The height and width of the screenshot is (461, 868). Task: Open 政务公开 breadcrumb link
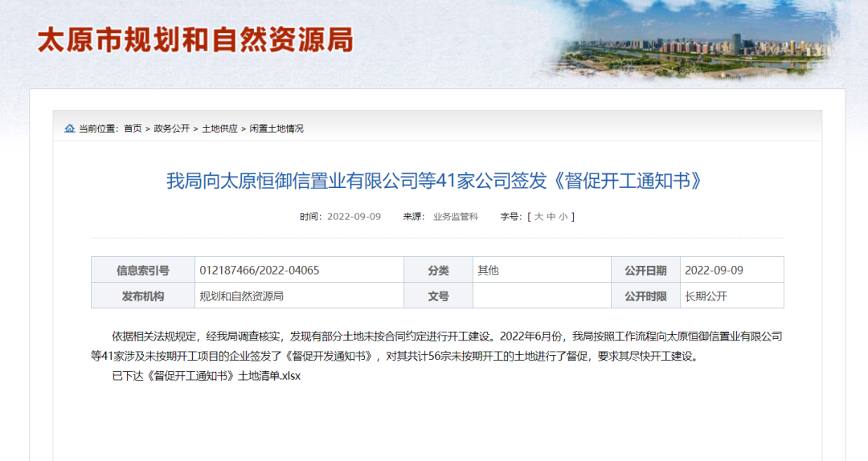coord(172,129)
